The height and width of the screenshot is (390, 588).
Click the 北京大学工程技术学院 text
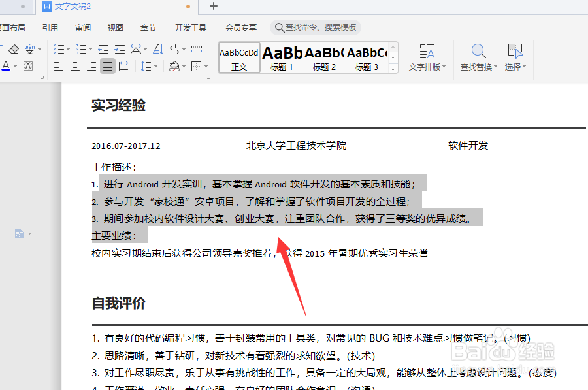(296, 146)
